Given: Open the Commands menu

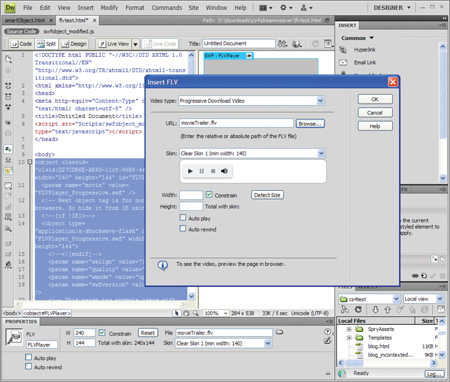Looking at the screenshot, I should tap(167, 8).
